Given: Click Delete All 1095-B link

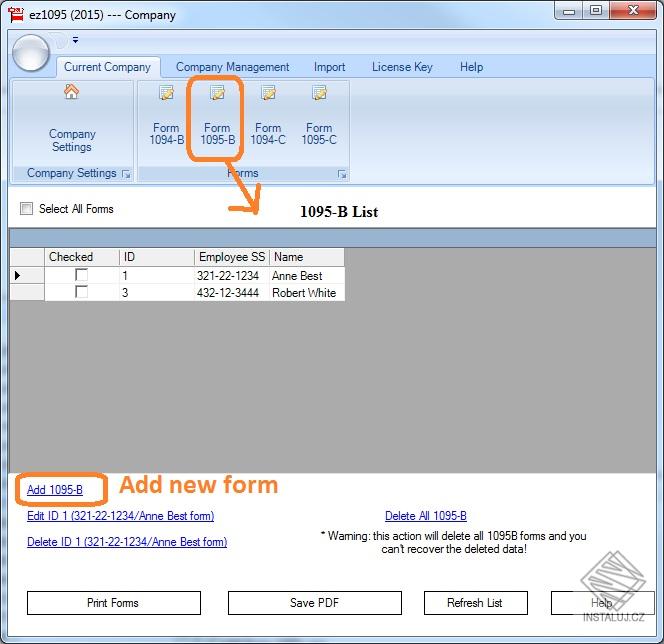Looking at the screenshot, I should pyautogui.click(x=426, y=516).
